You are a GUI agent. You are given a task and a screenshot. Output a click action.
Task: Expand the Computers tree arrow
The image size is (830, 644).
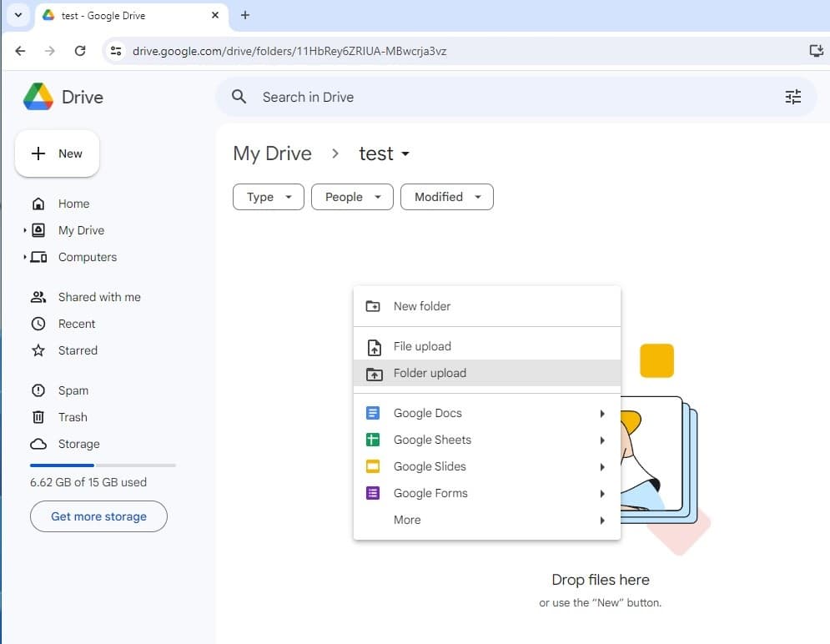[25, 257]
